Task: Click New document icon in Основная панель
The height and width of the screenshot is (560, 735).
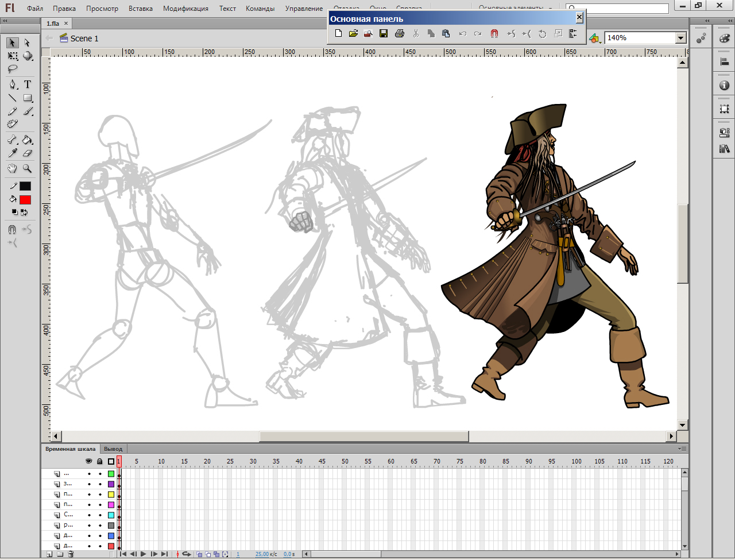Action: (338, 34)
